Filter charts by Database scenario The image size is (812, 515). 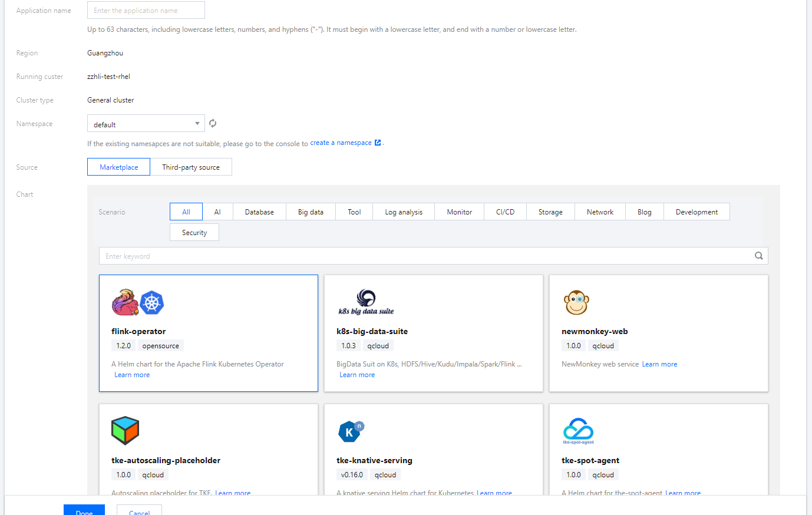click(x=259, y=212)
